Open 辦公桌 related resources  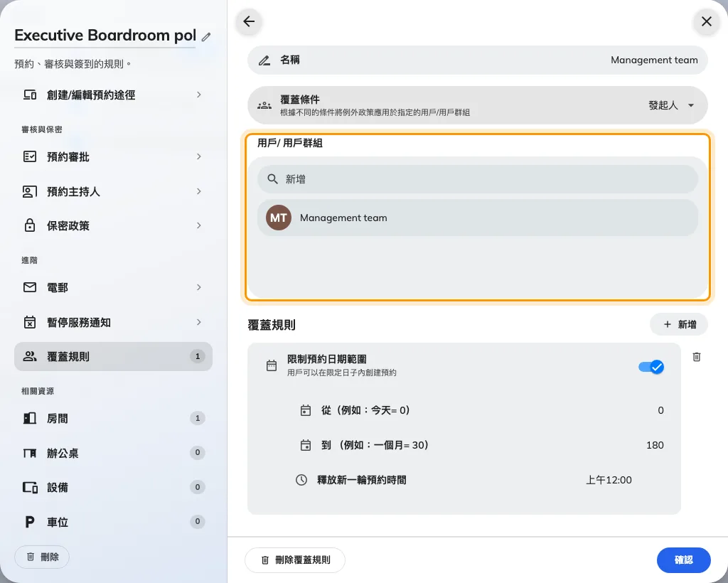pyautogui.click(x=113, y=453)
